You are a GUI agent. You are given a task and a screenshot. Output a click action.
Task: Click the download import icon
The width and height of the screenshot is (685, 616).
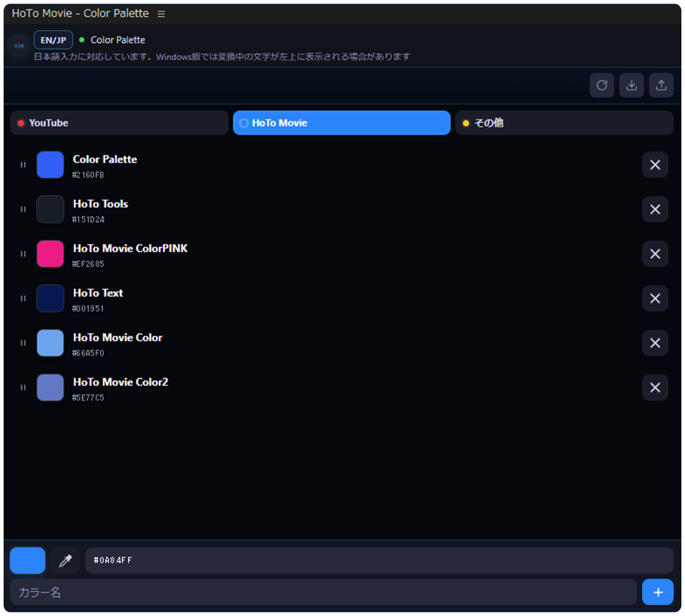[x=632, y=86]
